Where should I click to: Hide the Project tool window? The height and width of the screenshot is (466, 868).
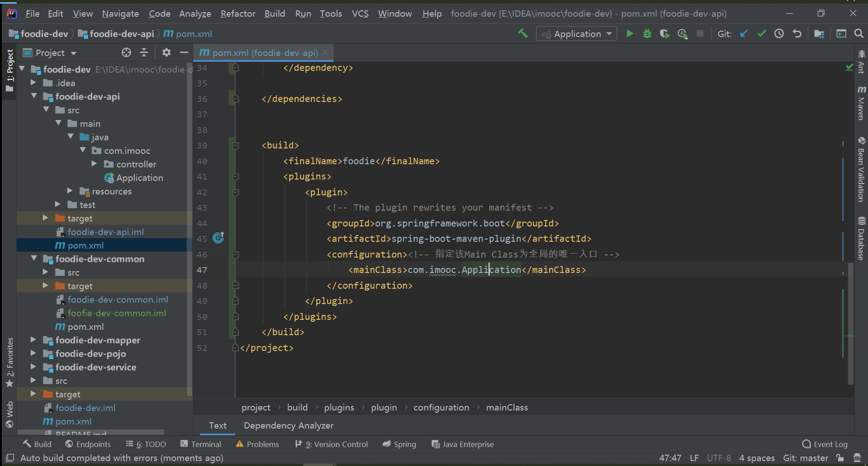tap(184, 53)
